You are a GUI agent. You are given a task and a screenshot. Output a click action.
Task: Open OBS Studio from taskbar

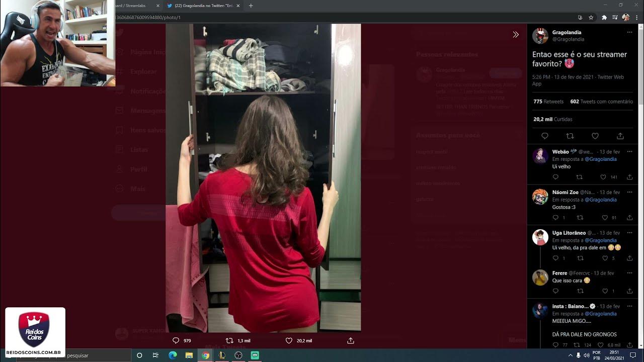coord(238,355)
